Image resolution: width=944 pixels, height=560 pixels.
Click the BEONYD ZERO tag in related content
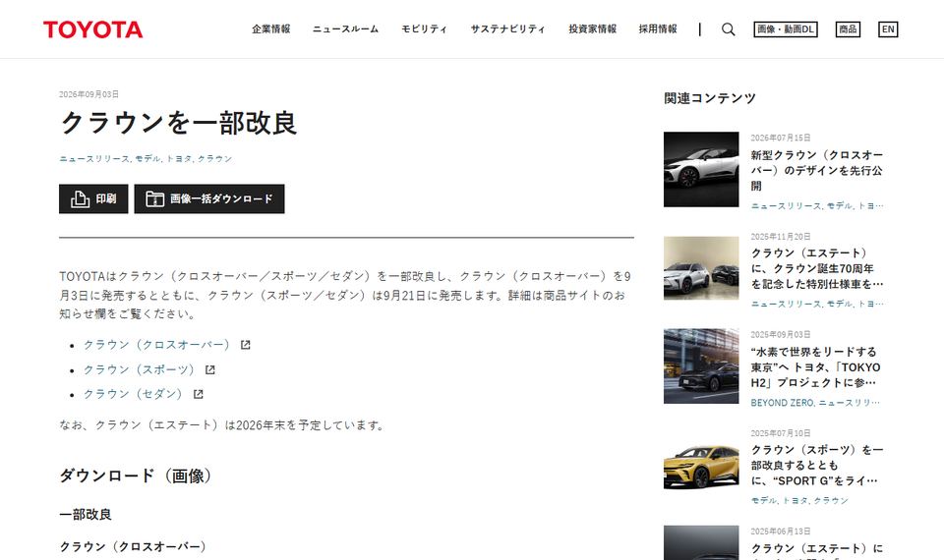point(783,403)
